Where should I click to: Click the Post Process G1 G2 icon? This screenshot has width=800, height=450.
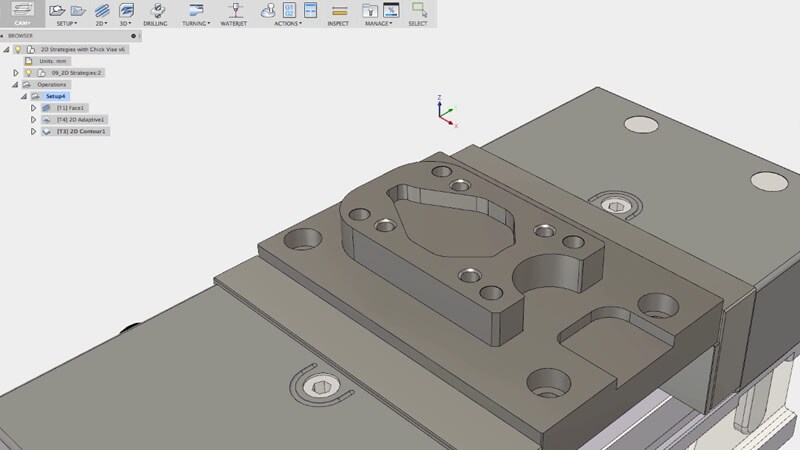(x=289, y=10)
